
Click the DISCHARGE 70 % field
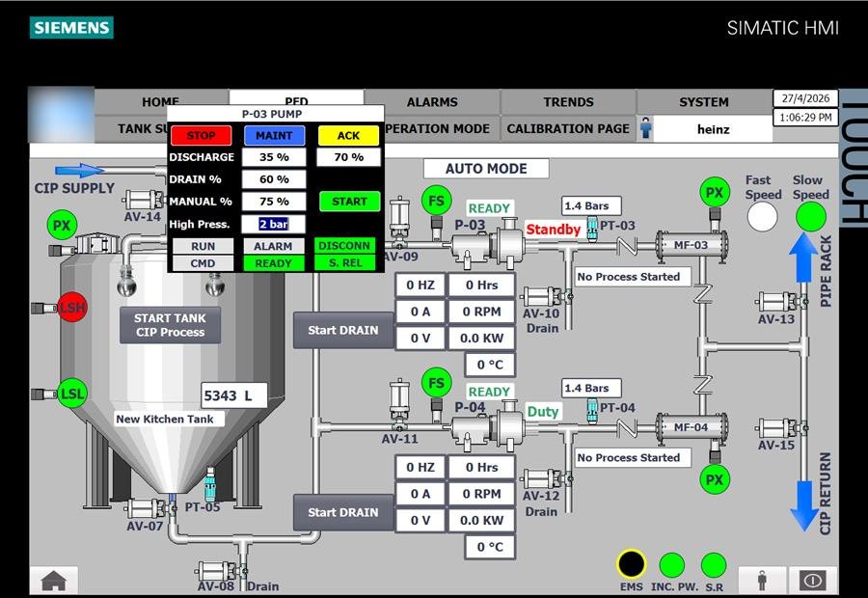point(349,157)
